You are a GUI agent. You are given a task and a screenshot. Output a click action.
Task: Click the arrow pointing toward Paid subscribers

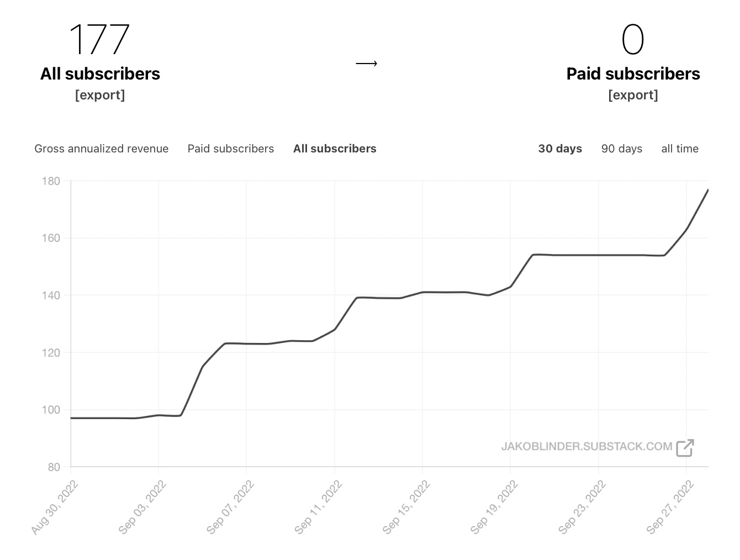click(366, 64)
